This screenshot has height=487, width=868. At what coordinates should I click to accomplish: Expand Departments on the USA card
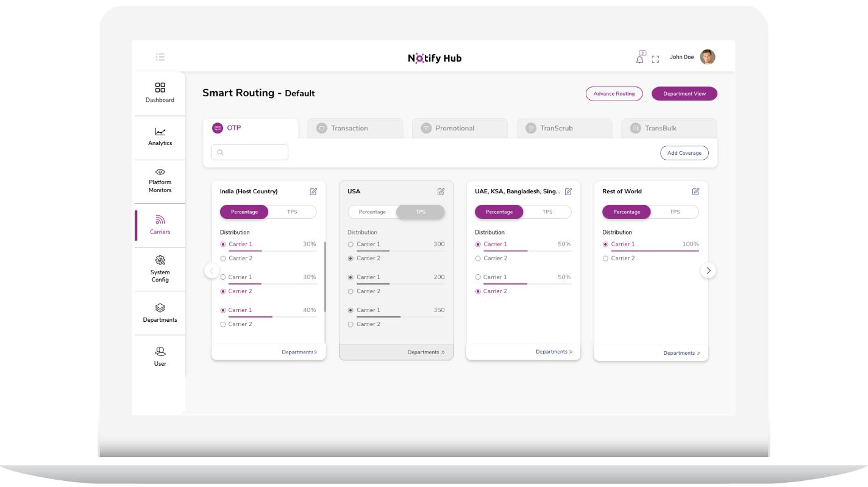click(x=425, y=352)
